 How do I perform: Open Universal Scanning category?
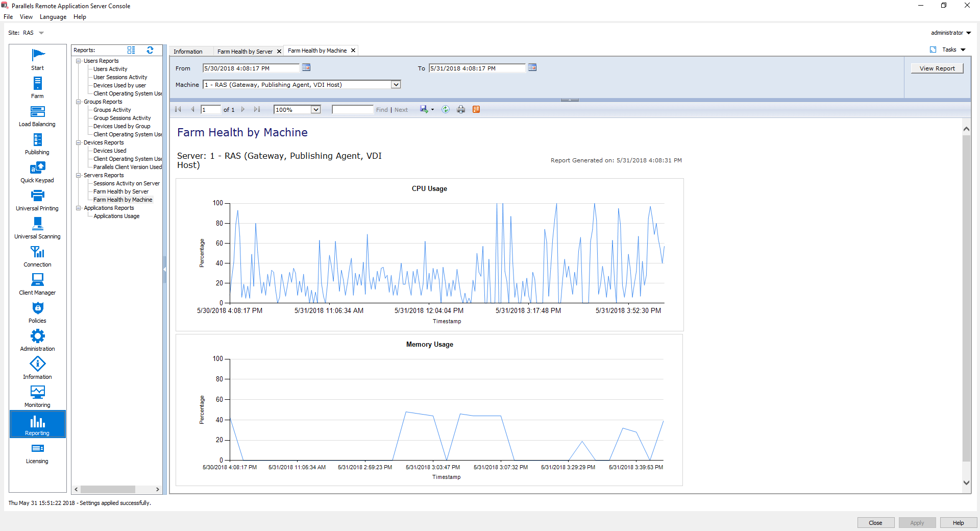37,228
